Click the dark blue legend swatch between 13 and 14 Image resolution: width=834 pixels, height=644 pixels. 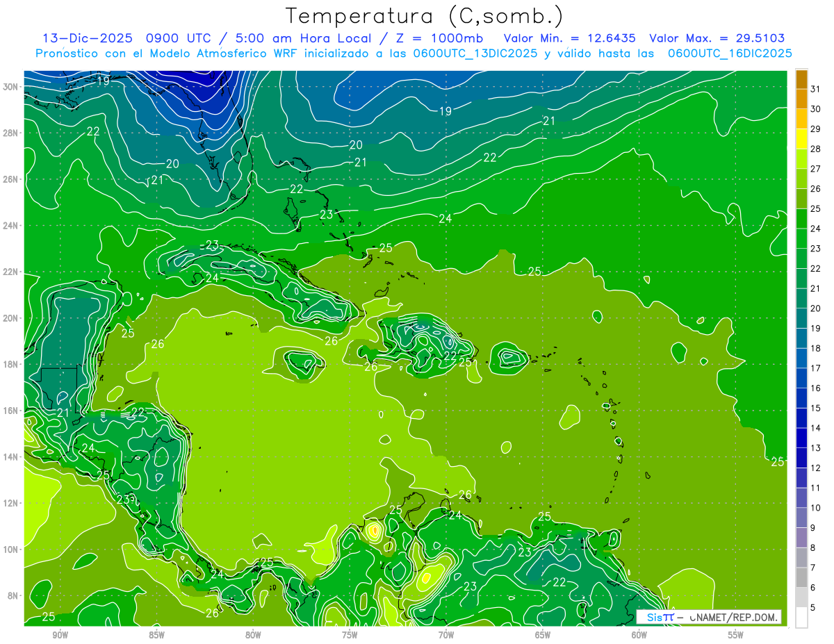tap(801, 438)
